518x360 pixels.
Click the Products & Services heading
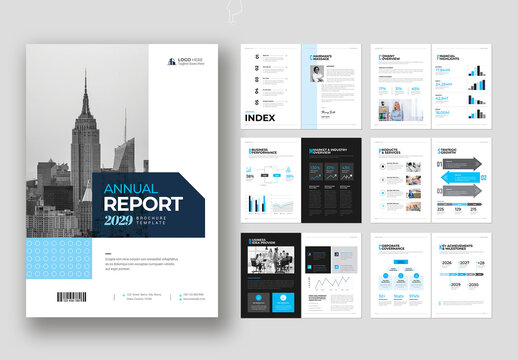390,151
